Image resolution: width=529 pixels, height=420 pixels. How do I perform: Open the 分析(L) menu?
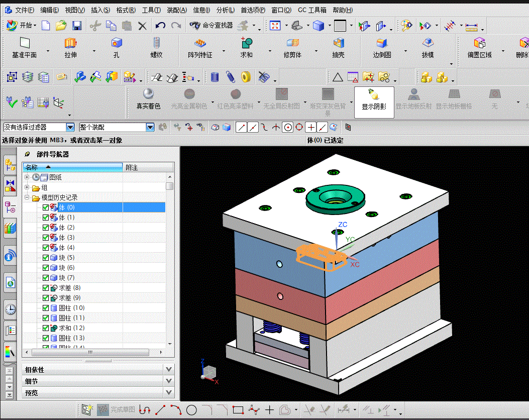click(x=226, y=10)
